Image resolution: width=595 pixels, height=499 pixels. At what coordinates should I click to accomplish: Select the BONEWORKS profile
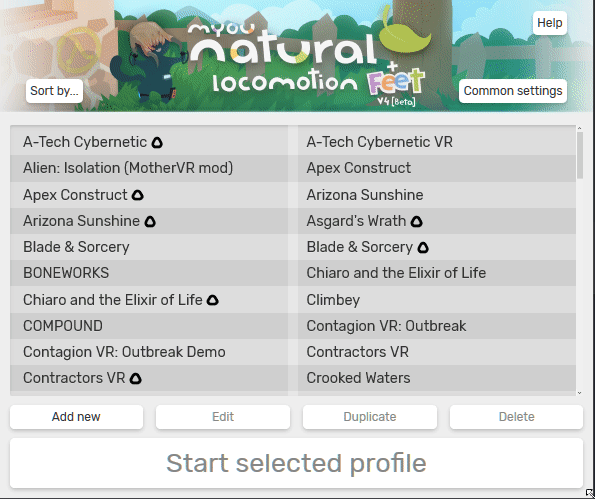tap(149, 273)
